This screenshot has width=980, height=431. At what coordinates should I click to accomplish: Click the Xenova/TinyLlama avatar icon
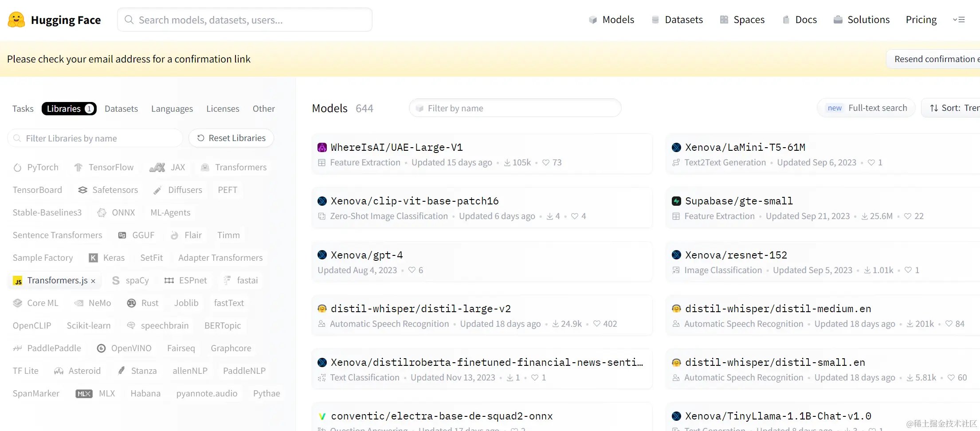[676, 416]
